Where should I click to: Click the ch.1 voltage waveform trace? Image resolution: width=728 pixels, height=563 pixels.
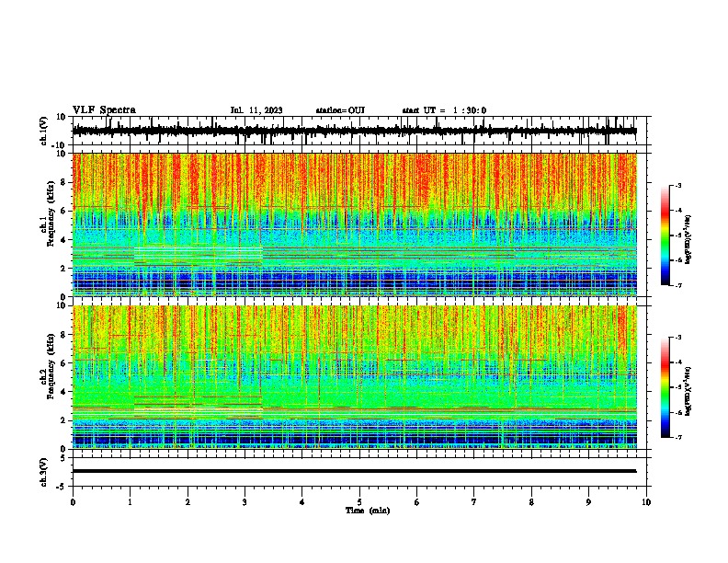(x=355, y=131)
